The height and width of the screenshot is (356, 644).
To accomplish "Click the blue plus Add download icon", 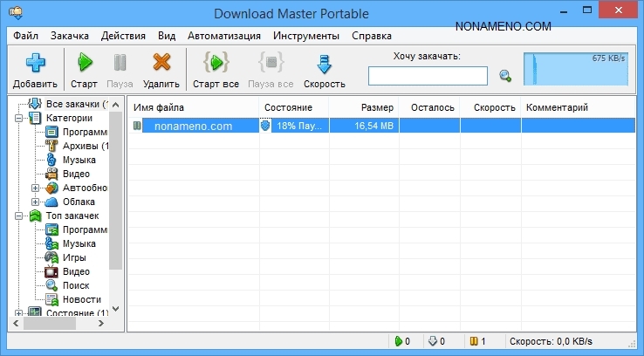I will click(x=35, y=63).
